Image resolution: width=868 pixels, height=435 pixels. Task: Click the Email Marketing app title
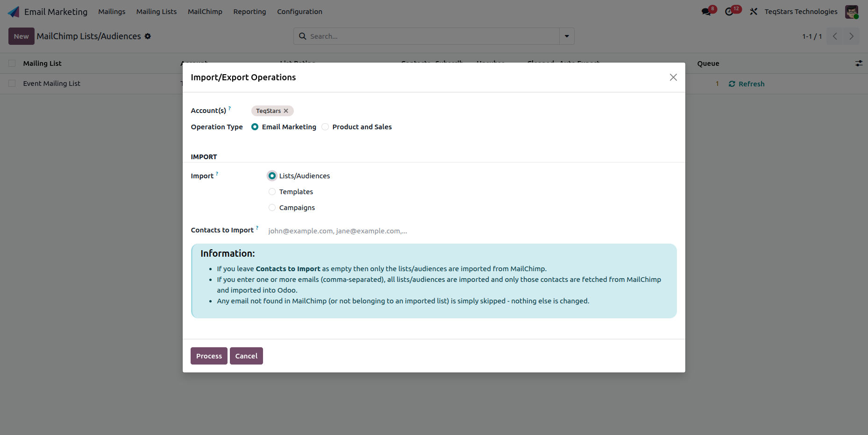coord(56,12)
